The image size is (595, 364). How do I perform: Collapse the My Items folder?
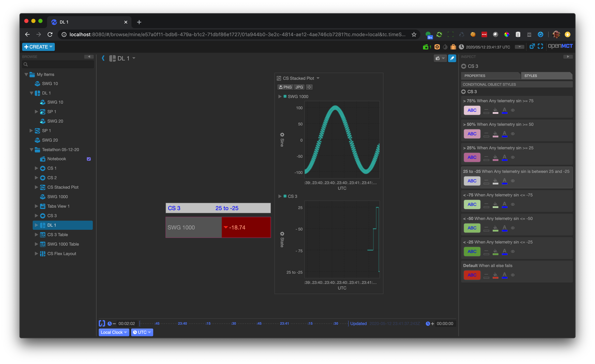point(26,74)
